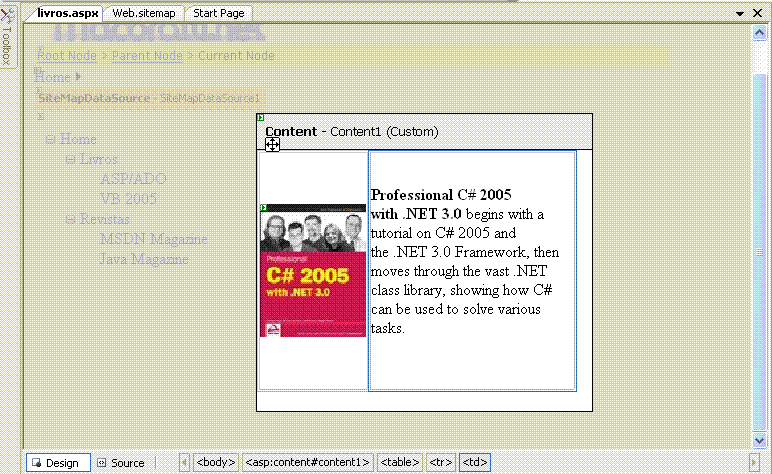Switch to the Web.sitemap tab
Image resolution: width=772 pixels, height=474 pixels.
144,13
